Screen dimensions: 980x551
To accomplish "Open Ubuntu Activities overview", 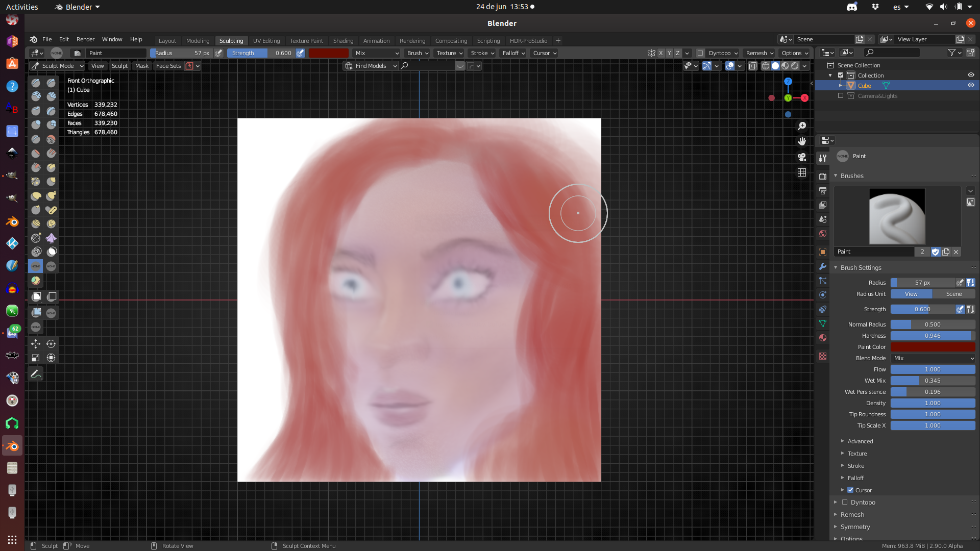I will coord(22,7).
